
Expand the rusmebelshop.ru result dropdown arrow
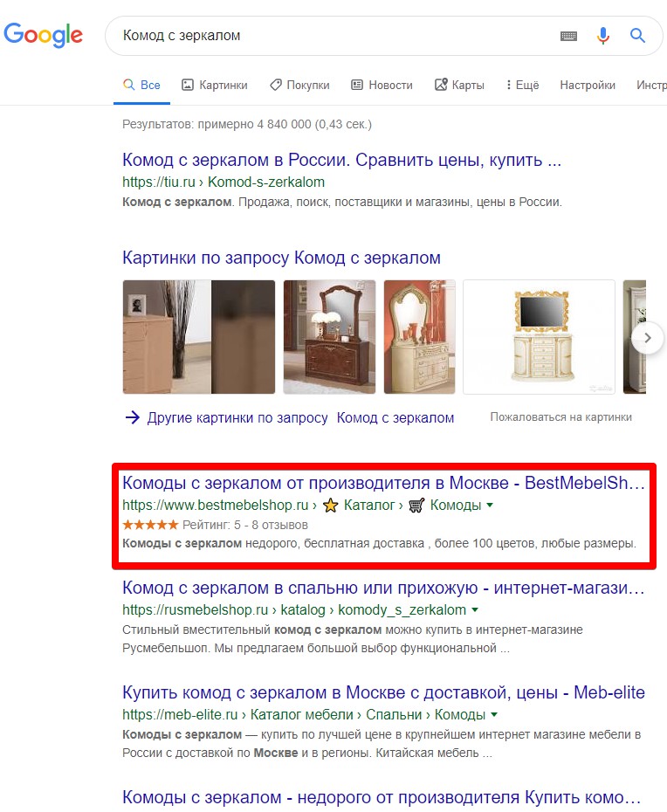pyautogui.click(x=475, y=610)
